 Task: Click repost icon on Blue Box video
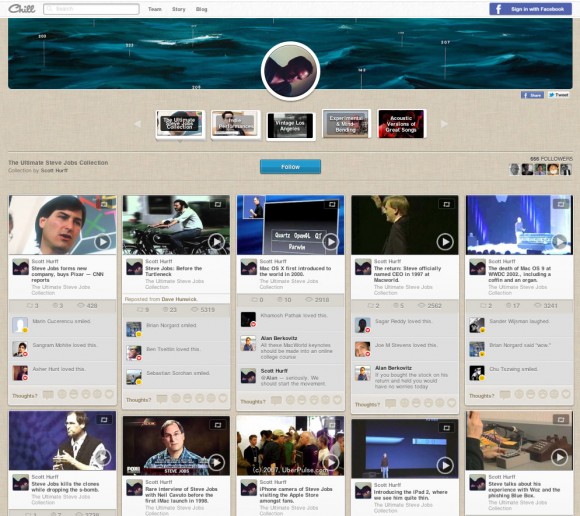(x=561, y=419)
